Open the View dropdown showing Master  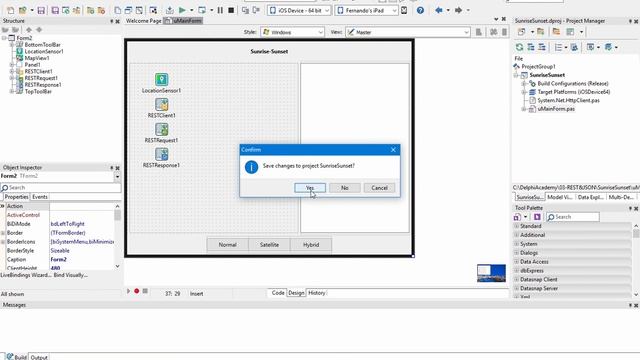pyautogui.click(x=408, y=32)
